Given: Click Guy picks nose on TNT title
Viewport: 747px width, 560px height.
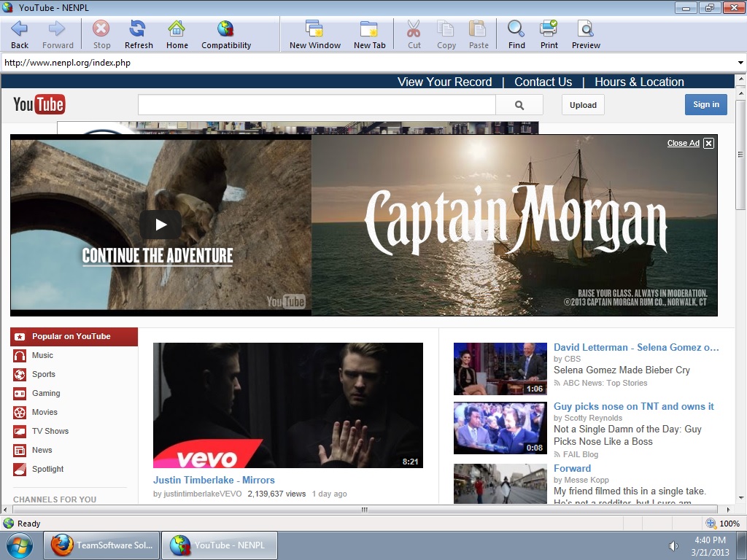Looking at the screenshot, I should (634, 407).
